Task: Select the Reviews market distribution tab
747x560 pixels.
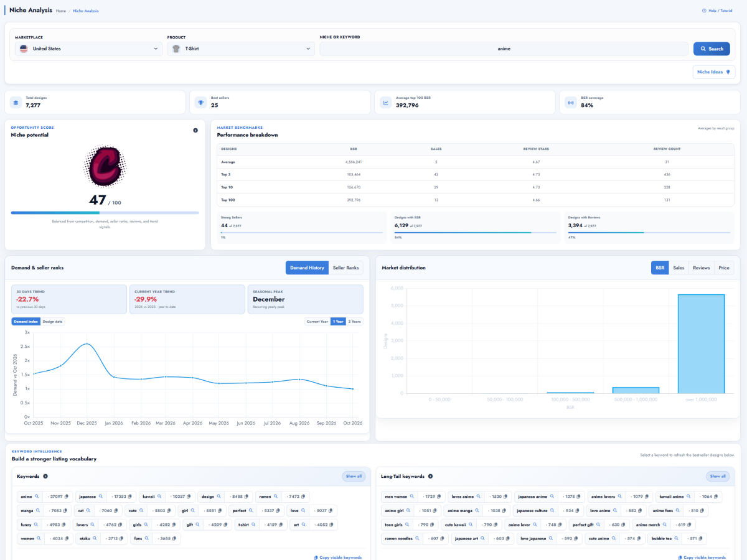Action: point(702,268)
